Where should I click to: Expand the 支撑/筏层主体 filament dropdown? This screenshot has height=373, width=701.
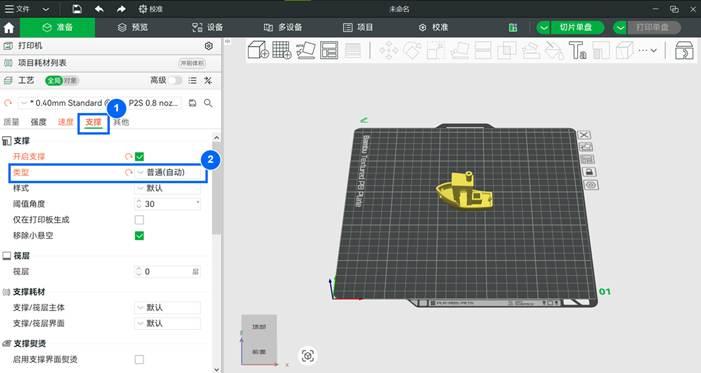(x=168, y=308)
